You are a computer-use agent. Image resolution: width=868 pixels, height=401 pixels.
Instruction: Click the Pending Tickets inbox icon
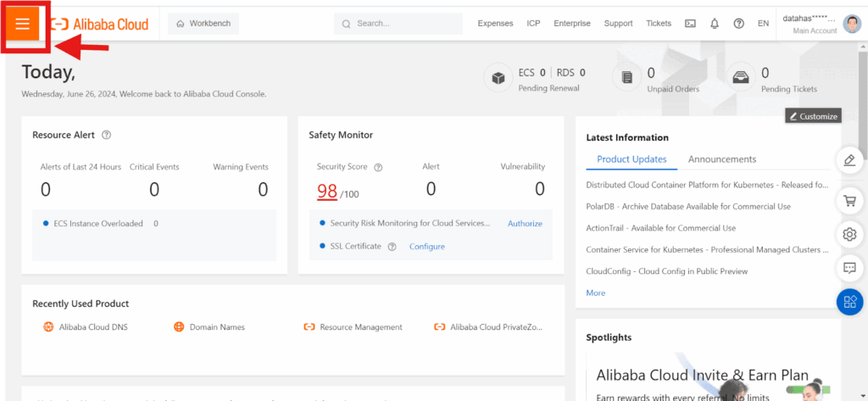coord(741,78)
